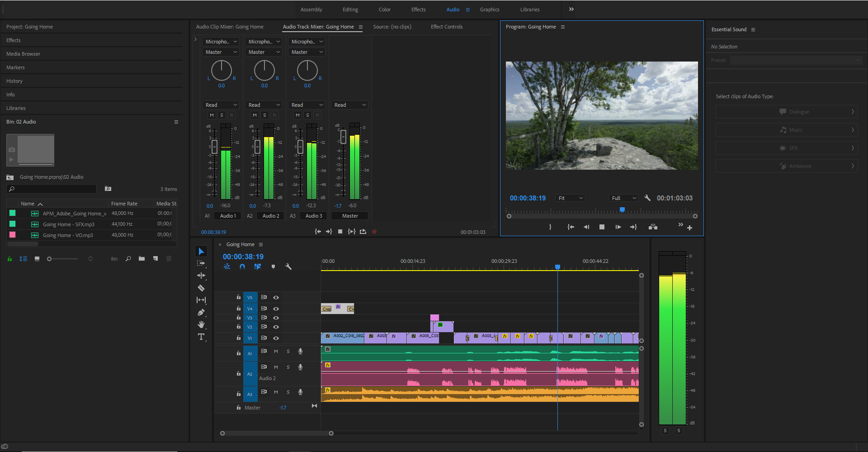Switch bin to icon view

(37, 259)
